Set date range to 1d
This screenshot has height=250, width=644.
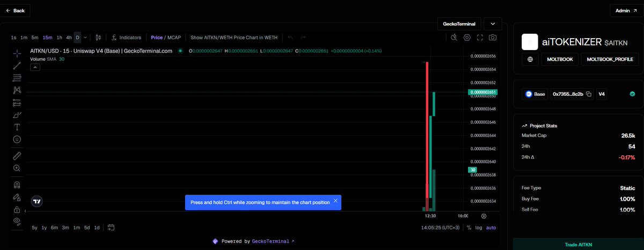(x=97, y=227)
